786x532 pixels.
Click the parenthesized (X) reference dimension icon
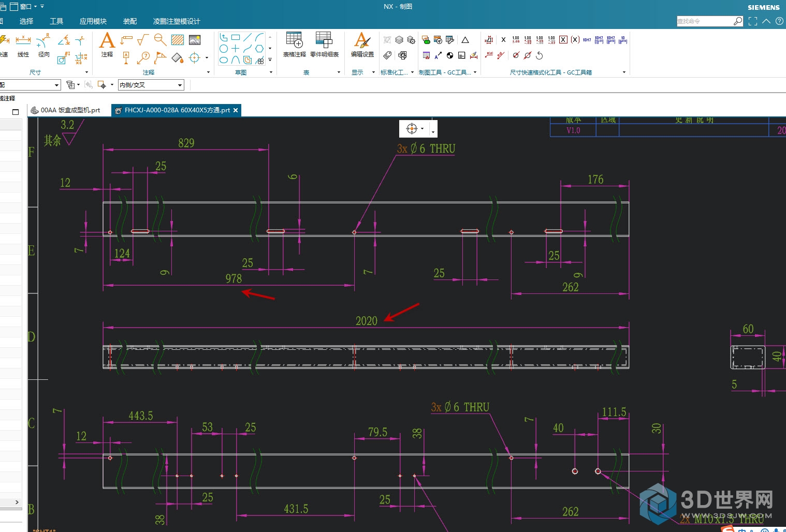point(575,40)
